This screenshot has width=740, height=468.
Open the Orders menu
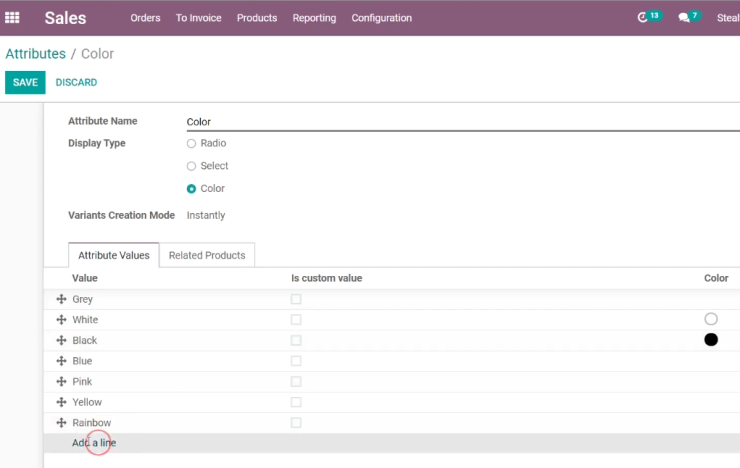tap(145, 18)
